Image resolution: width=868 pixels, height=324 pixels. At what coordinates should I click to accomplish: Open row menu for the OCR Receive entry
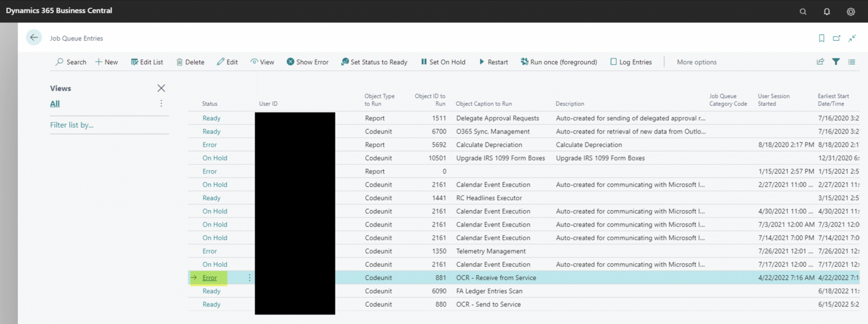coord(250,278)
